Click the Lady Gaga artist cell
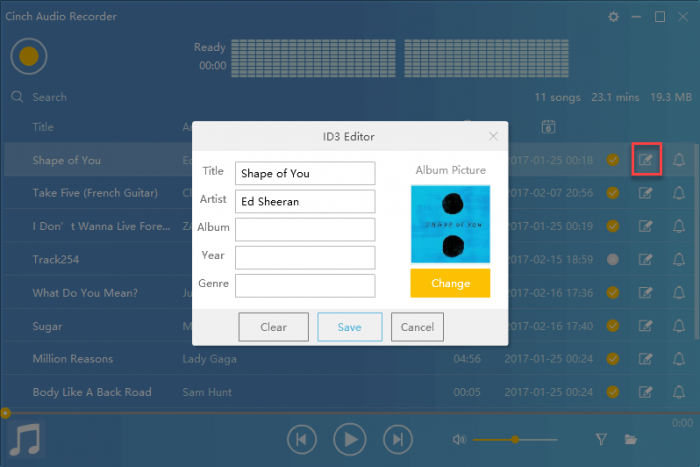The width and height of the screenshot is (700, 467). tap(209, 359)
